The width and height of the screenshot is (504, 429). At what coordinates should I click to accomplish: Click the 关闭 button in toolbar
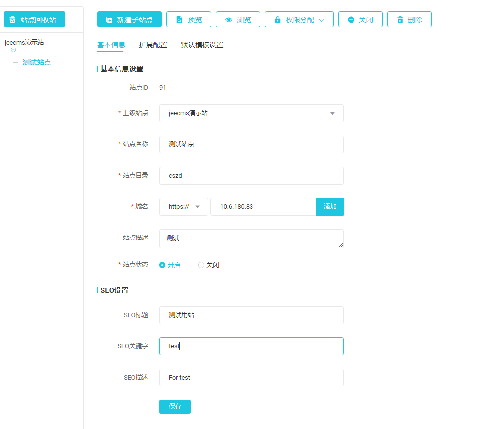[360, 20]
